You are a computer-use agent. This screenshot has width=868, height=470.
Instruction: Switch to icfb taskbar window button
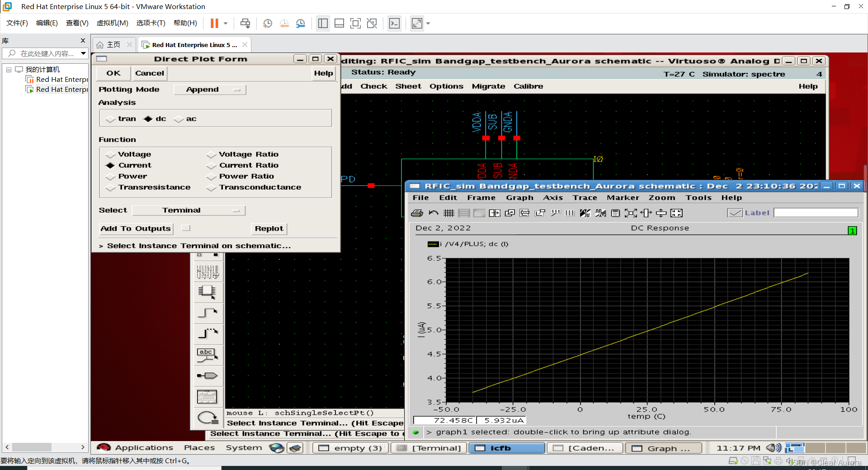click(x=507, y=448)
